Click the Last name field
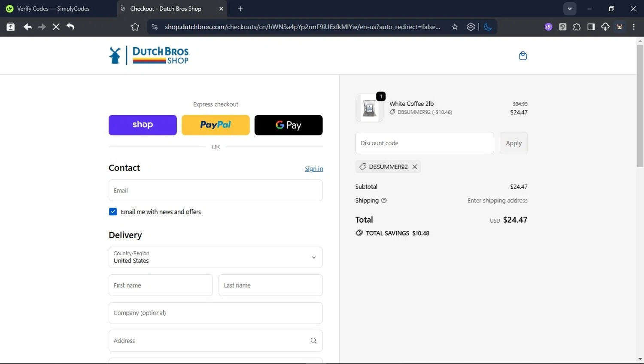 (x=270, y=285)
